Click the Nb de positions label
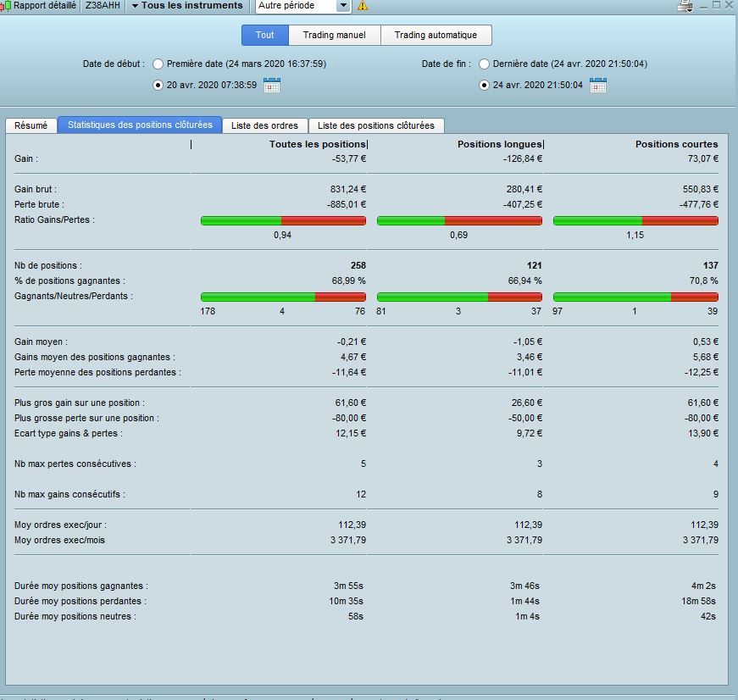This screenshot has width=738, height=700. tap(48, 265)
